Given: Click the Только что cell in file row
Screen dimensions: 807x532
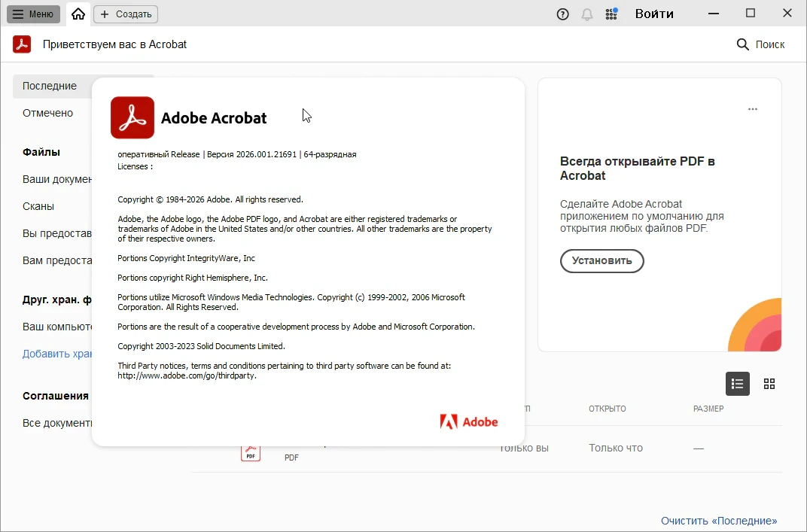Looking at the screenshot, I should 616,448.
